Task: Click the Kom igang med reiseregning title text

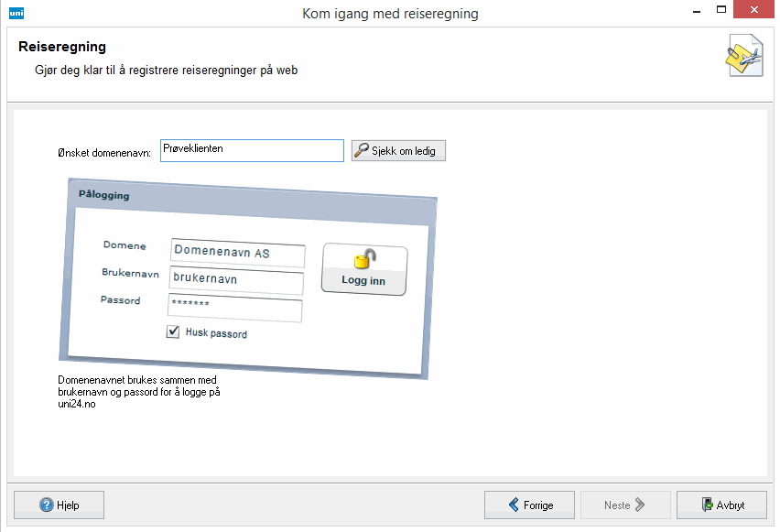Action: tap(390, 14)
